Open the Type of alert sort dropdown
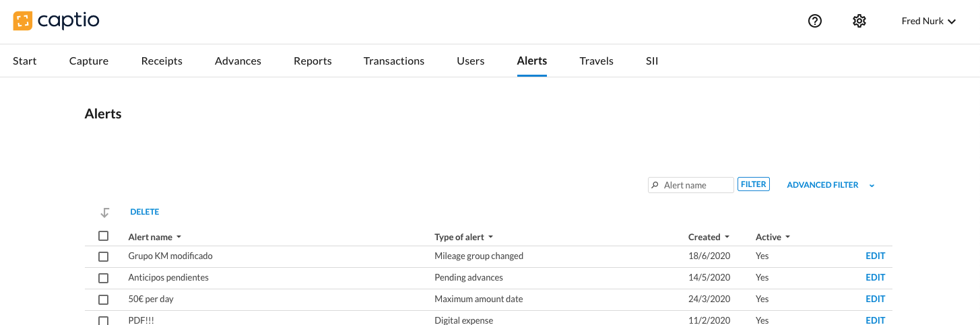This screenshot has width=980, height=325. [490, 238]
